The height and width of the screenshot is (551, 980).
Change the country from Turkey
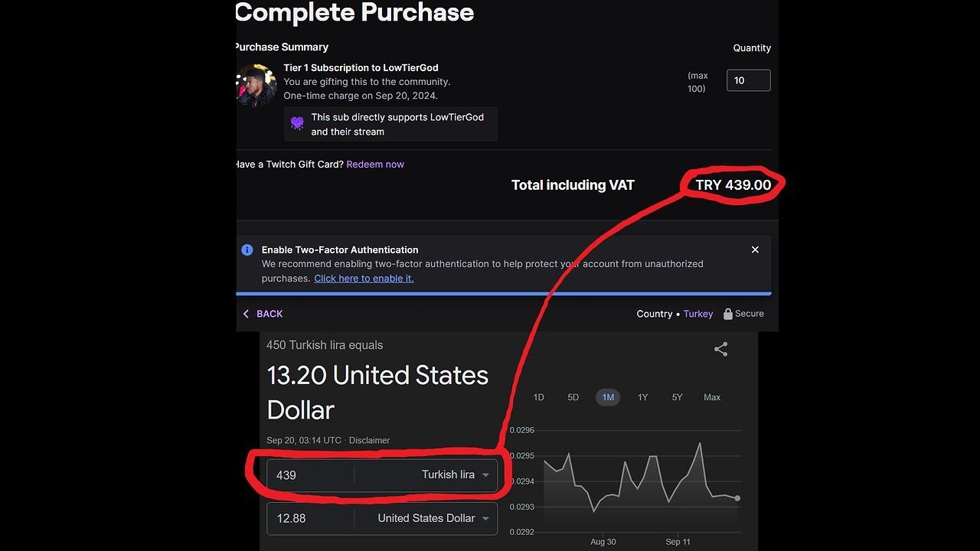point(698,314)
